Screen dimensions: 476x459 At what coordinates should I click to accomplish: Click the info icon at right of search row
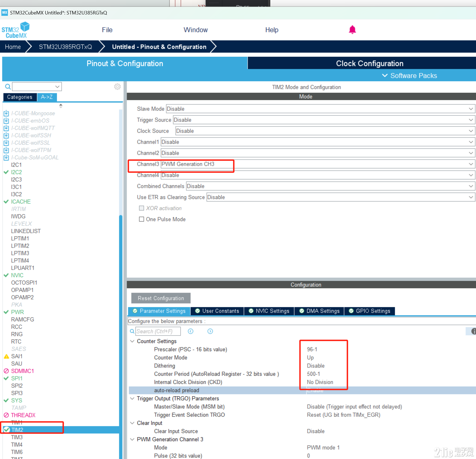pos(473,331)
